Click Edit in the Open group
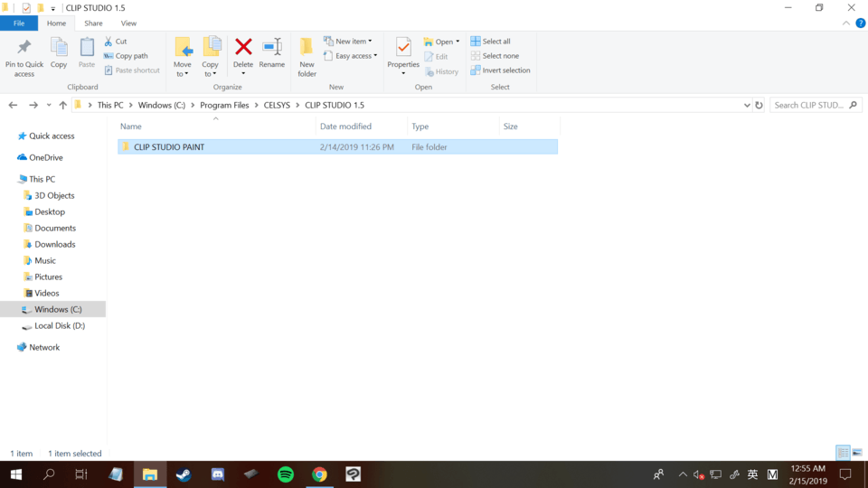Image resolution: width=868 pixels, height=488 pixels. point(436,56)
